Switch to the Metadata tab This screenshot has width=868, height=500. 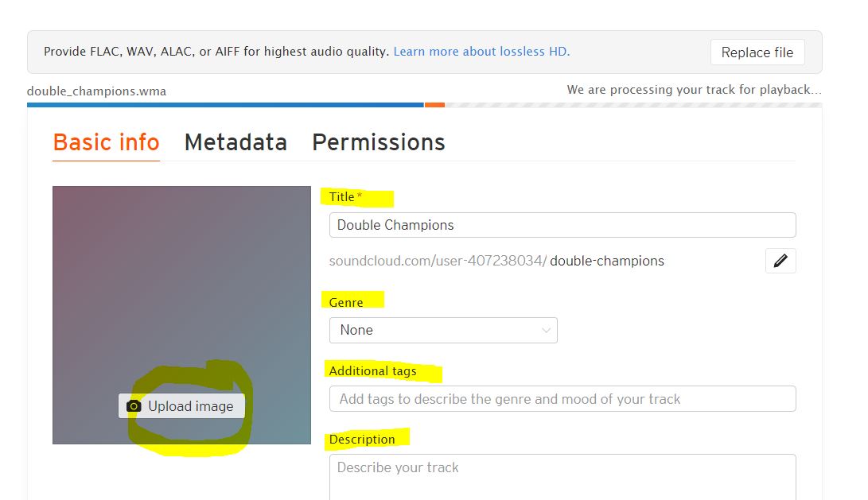[x=235, y=142]
